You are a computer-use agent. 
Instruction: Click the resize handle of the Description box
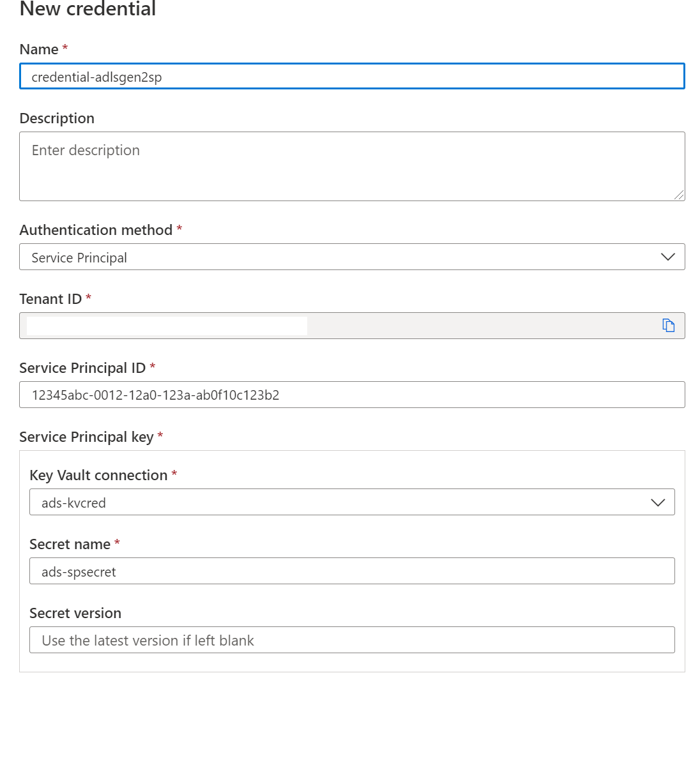click(679, 195)
